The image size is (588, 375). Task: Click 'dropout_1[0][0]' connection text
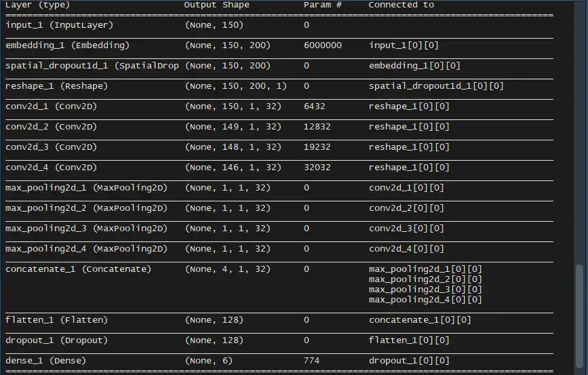point(409,360)
